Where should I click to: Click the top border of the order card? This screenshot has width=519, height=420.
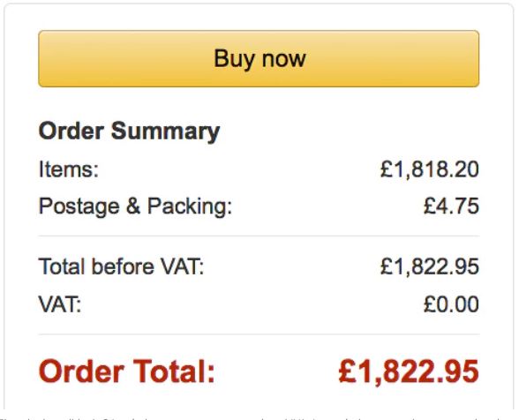(259, 4)
